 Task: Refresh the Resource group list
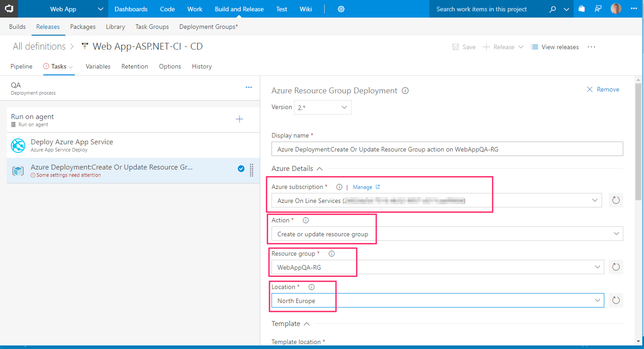616,267
